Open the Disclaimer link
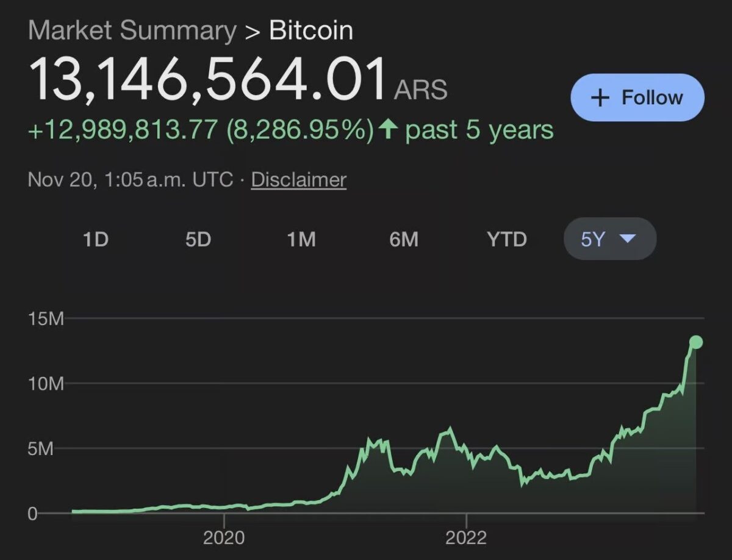This screenshot has height=560, width=732. pos(299,180)
